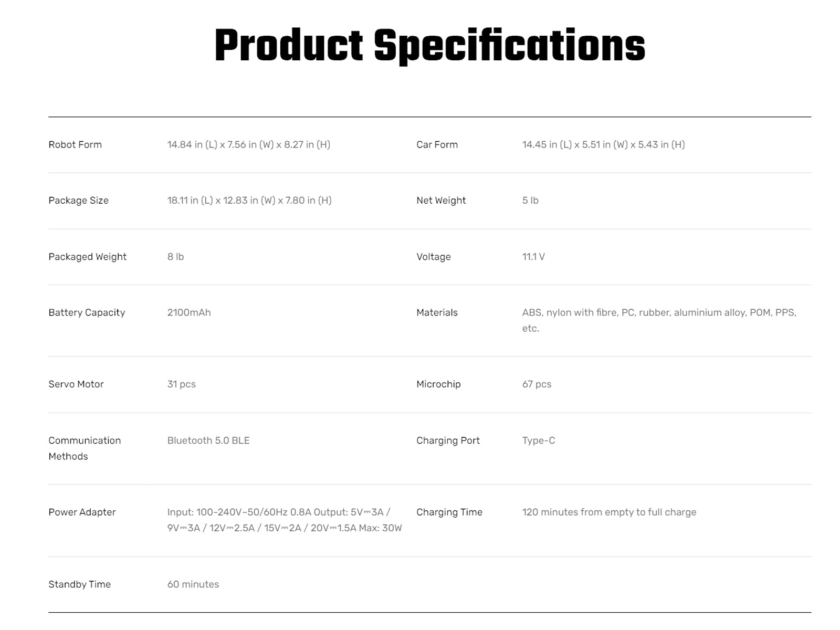Click the Type-C charging port value
This screenshot has height=630, width=840.
(539, 440)
